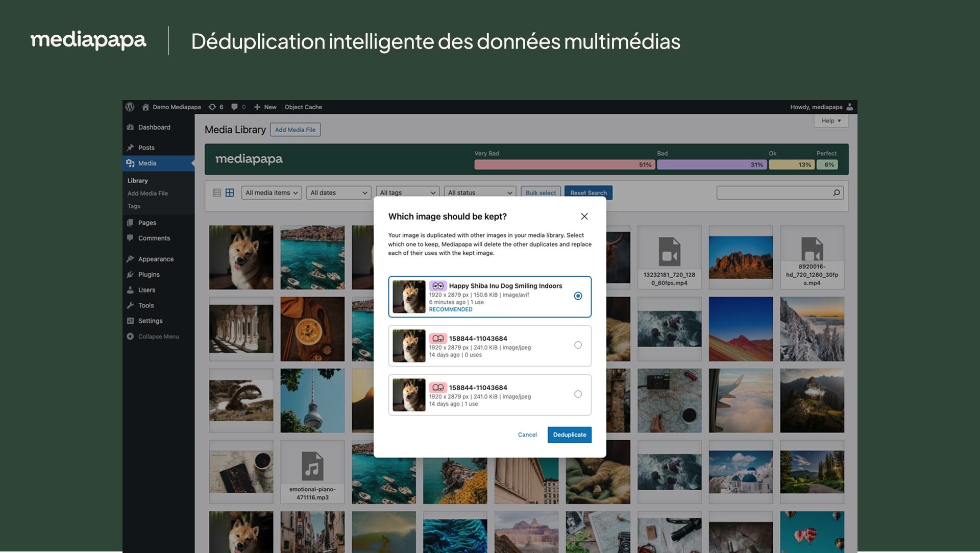
Task: Expand the Help panel
Action: pyautogui.click(x=831, y=121)
